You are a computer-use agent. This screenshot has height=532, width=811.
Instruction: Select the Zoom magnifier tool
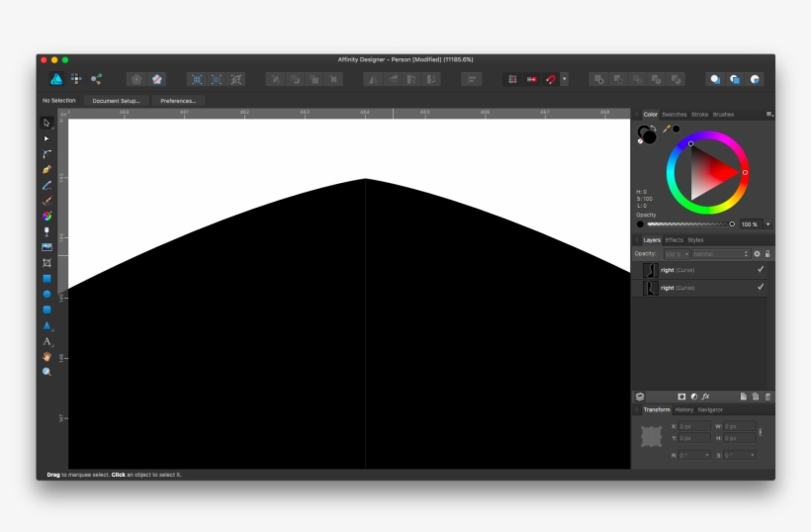tap(46, 372)
